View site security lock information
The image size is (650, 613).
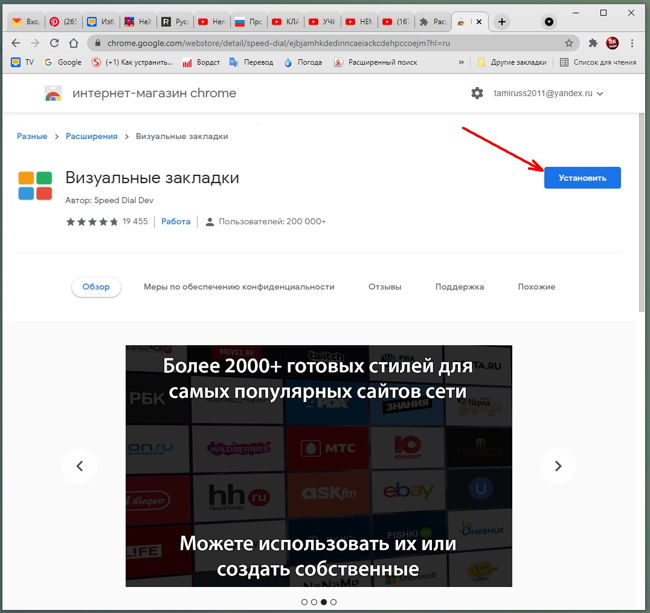pos(98,43)
